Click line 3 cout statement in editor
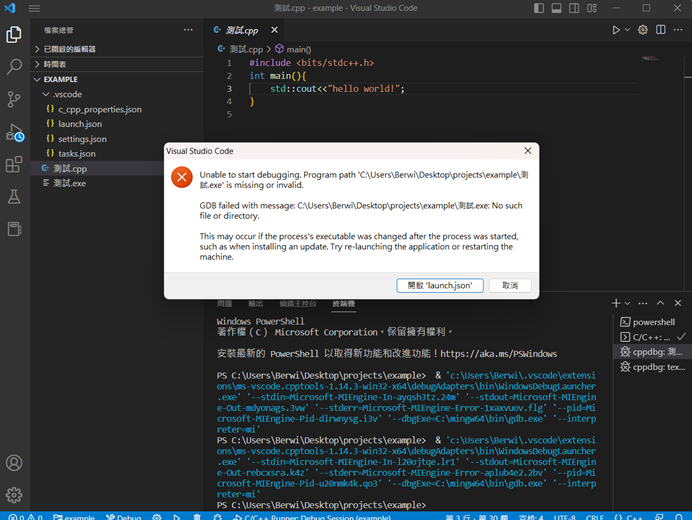This screenshot has height=520, width=692. [x=337, y=89]
